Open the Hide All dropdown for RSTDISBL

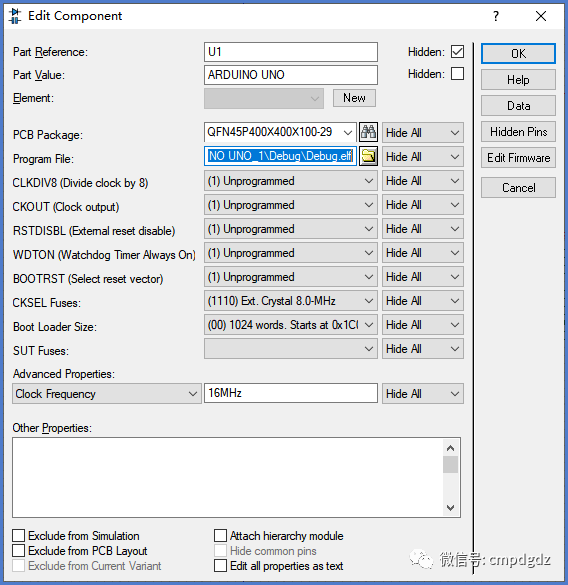pyautogui.click(x=423, y=229)
